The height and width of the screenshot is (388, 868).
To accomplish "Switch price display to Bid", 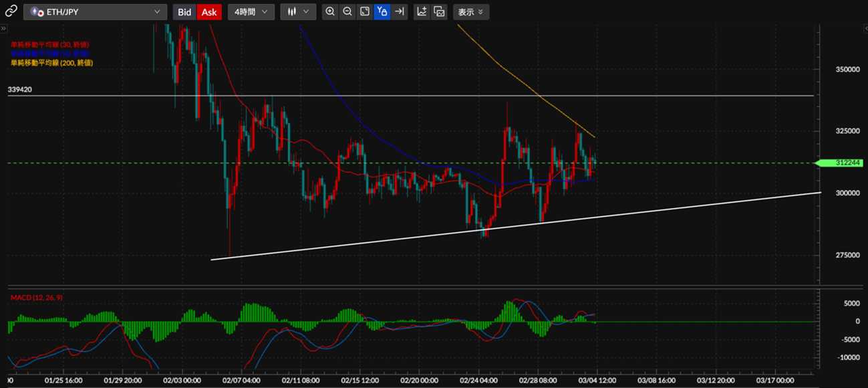I will [x=184, y=12].
